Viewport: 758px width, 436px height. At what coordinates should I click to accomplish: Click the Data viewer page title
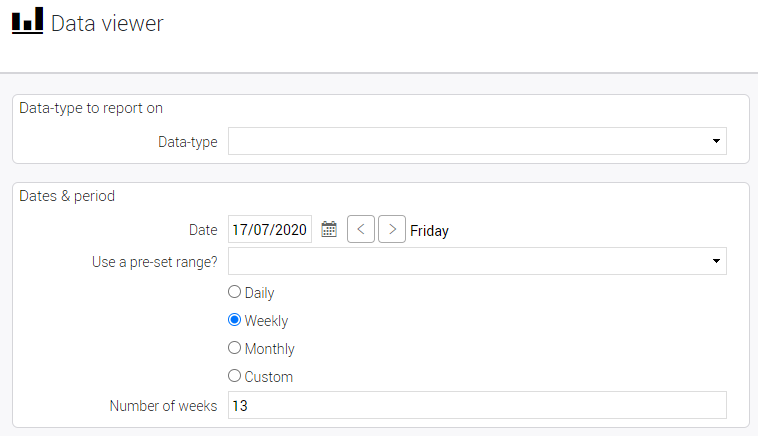pyautogui.click(x=107, y=23)
